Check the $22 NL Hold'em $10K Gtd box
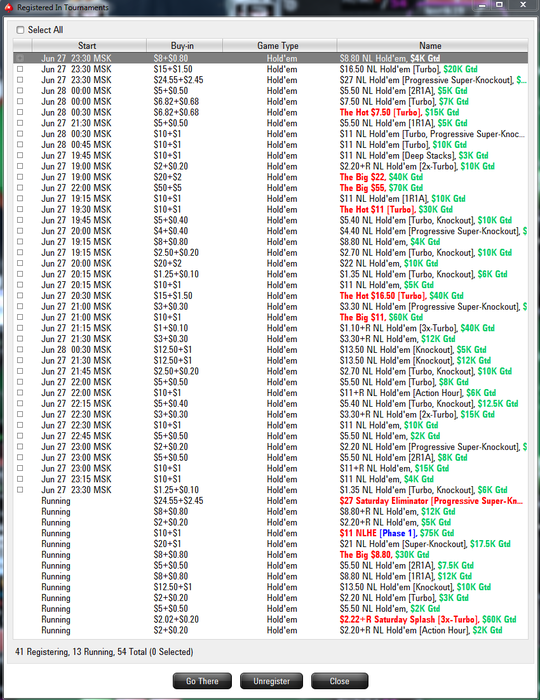This screenshot has width=540, height=700. (x=20, y=263)
